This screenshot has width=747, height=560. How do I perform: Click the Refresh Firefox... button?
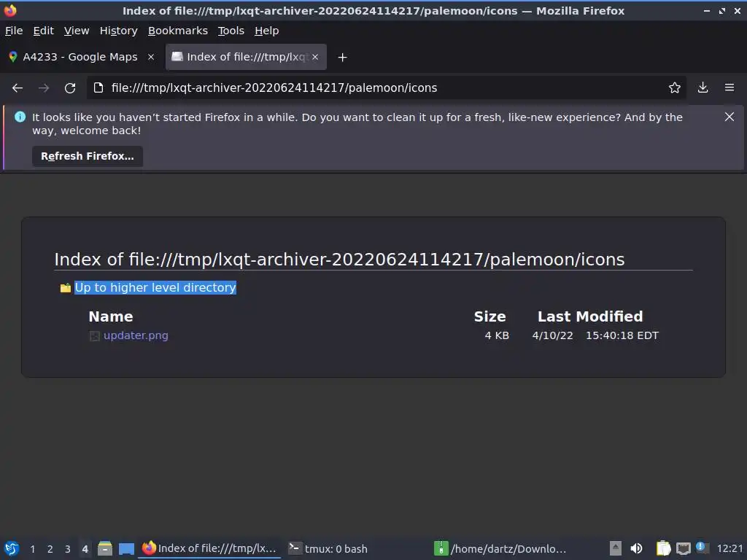(x=88, y=156)
